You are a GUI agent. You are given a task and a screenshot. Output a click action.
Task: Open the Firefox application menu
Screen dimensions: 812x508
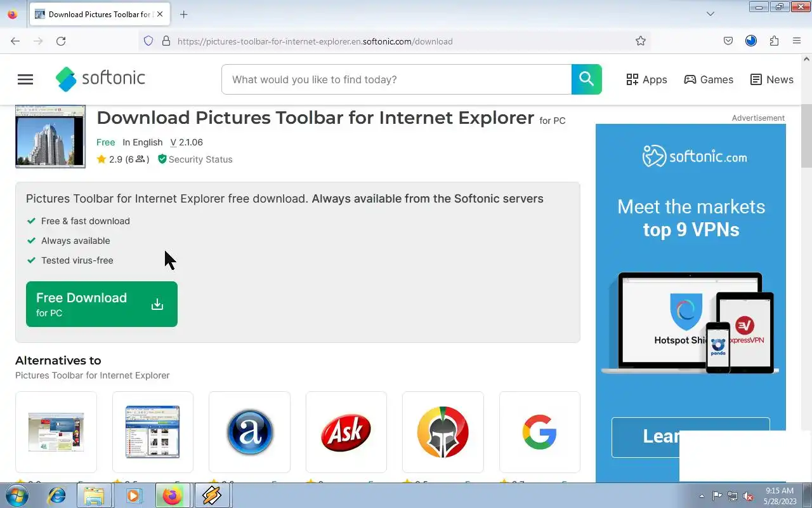(x=797, y=41)
